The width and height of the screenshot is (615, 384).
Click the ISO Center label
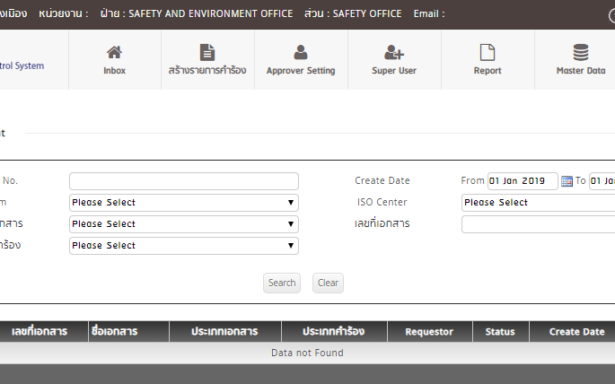click(382, 202)
